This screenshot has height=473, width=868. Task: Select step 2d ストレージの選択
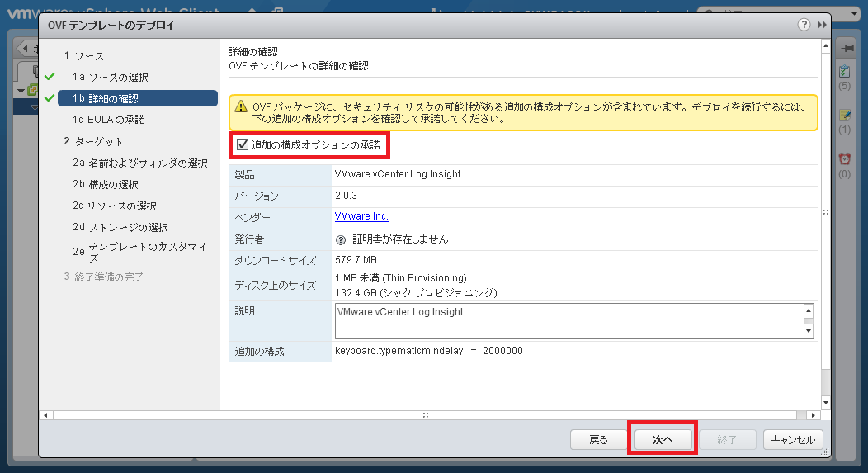pyautogui.click(x=120, y=228)
